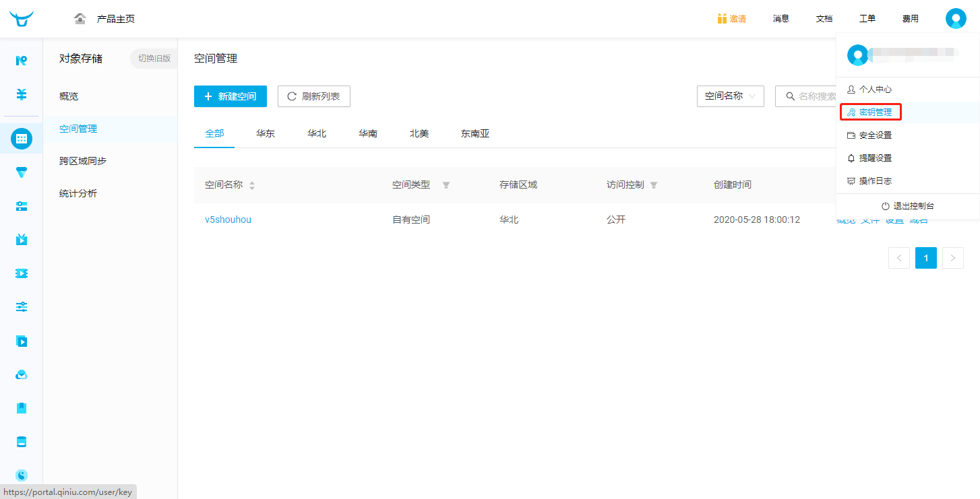Open the v5shouhou bucket link
Viewport: 980px width, 499px height.
pos(228,220)
